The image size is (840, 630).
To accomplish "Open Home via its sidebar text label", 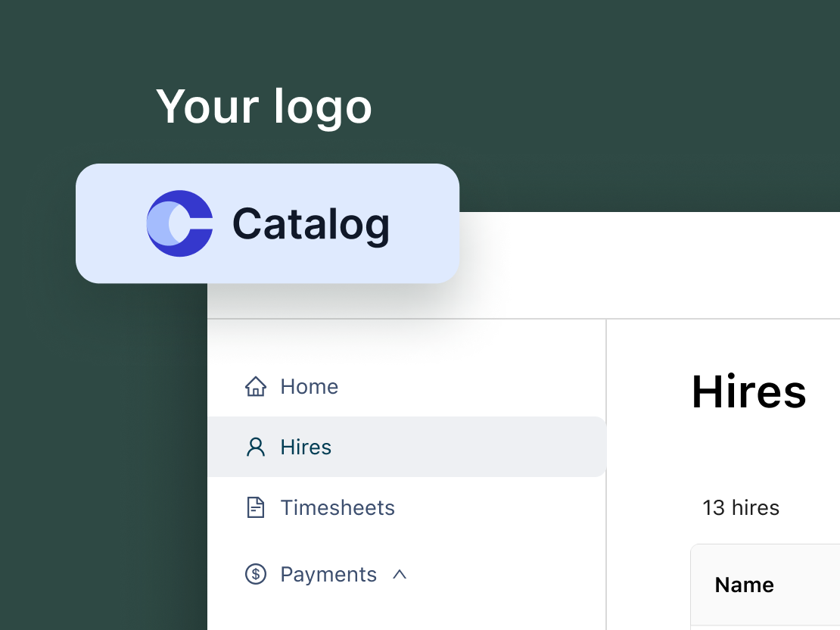I will (309, 386).
